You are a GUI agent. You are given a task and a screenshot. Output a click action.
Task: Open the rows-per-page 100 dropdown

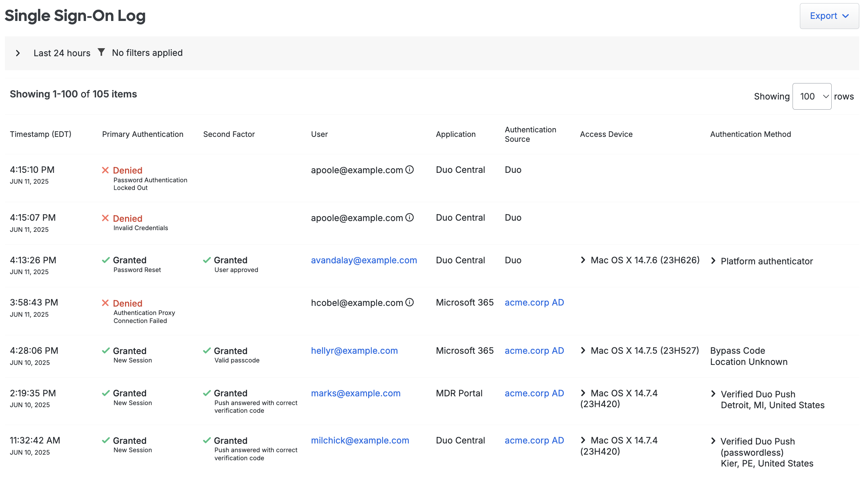811,96
